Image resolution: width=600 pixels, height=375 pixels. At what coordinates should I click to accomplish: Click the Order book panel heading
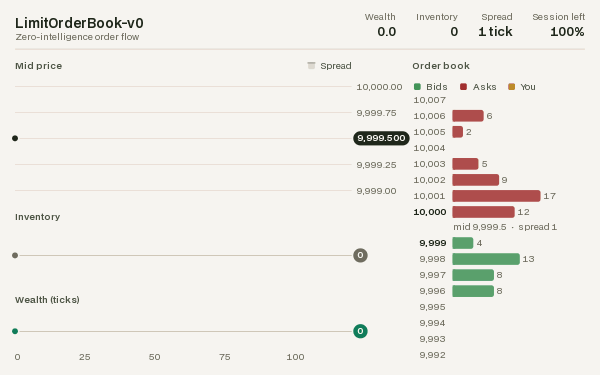pyautogui.click(x=441, y=66)
